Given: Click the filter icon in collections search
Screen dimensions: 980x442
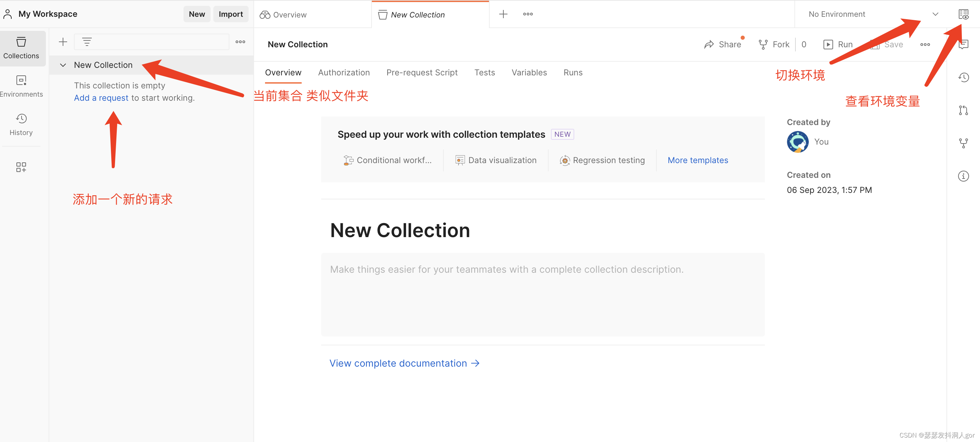Looking at the screenshot, I should pyautogui.click(x=87, y=42).
